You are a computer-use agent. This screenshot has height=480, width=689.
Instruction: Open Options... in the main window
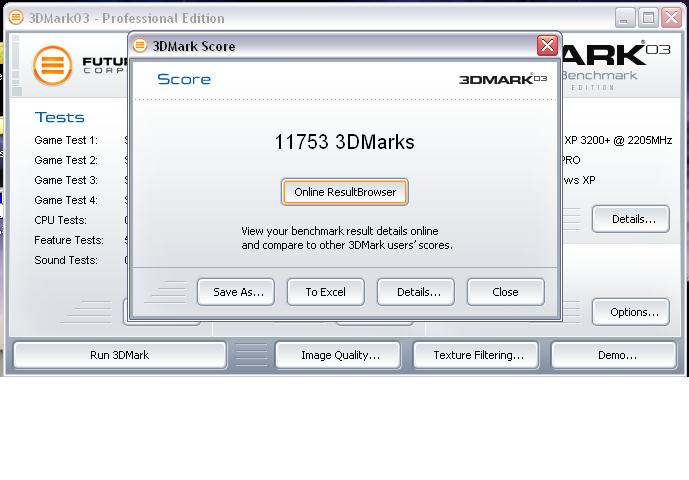(x=631, y=312)
